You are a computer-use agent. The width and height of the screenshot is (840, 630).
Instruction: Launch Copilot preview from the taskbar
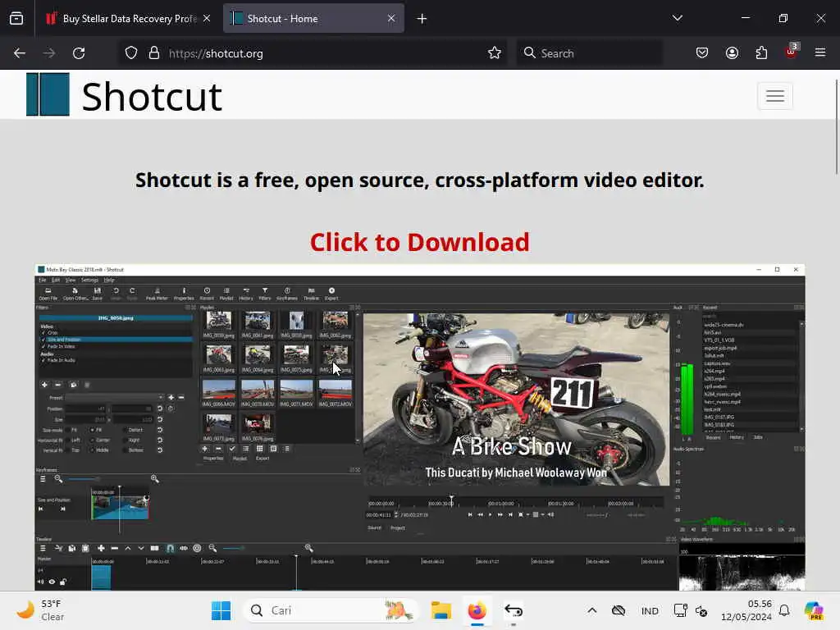814,610
